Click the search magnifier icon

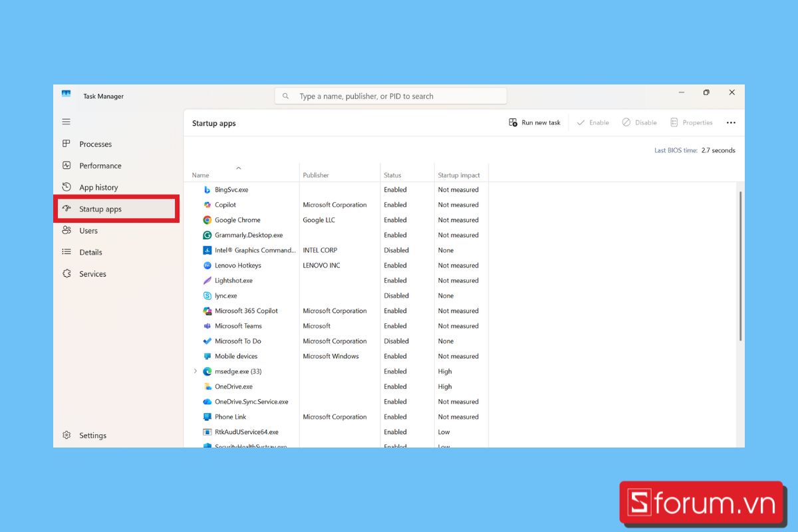pos(286,96)
